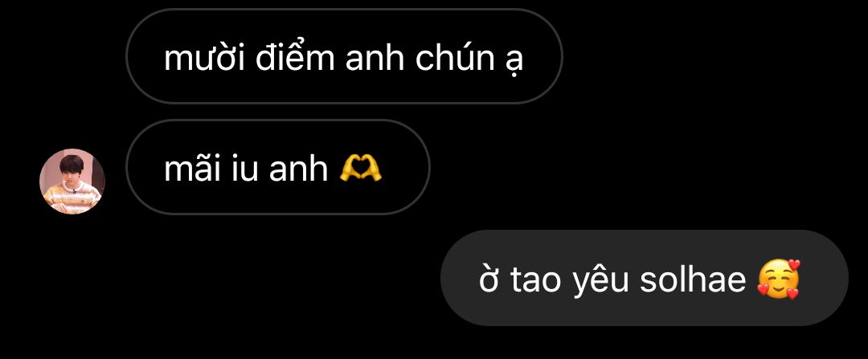Select the "mười điểm anh chún ạ" message bubble

(x=344, y=56)
